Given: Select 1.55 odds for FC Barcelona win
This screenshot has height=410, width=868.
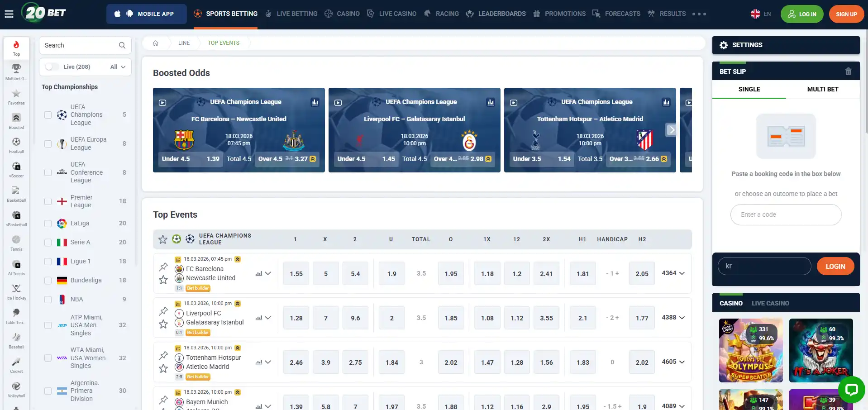Looking at the screenshot, I should click(296, 274).
